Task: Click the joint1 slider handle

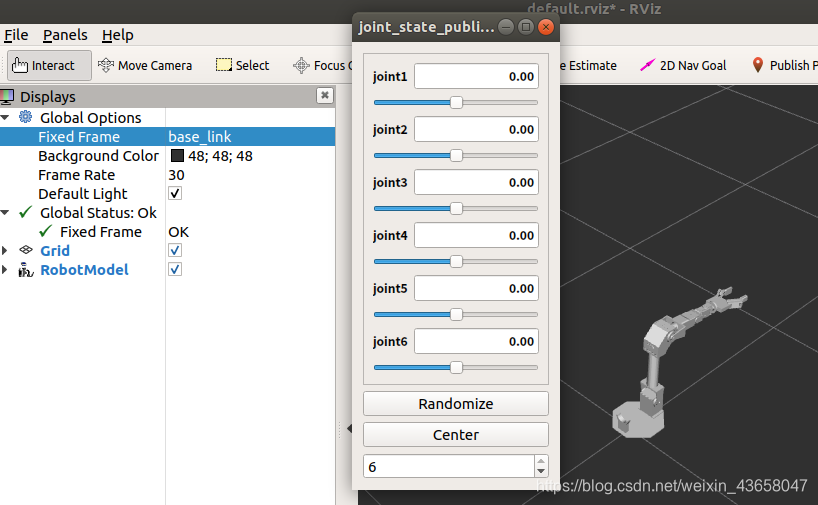Action: tap(456, 102)
